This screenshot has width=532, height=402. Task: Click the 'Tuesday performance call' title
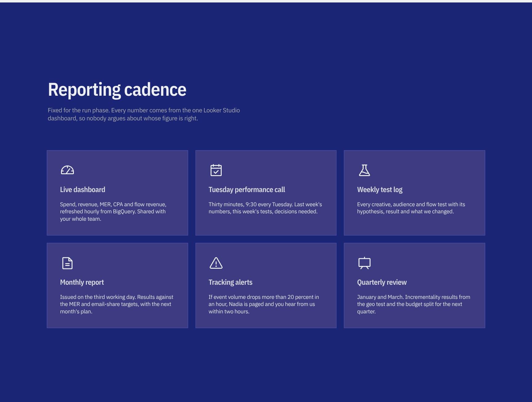247,190
